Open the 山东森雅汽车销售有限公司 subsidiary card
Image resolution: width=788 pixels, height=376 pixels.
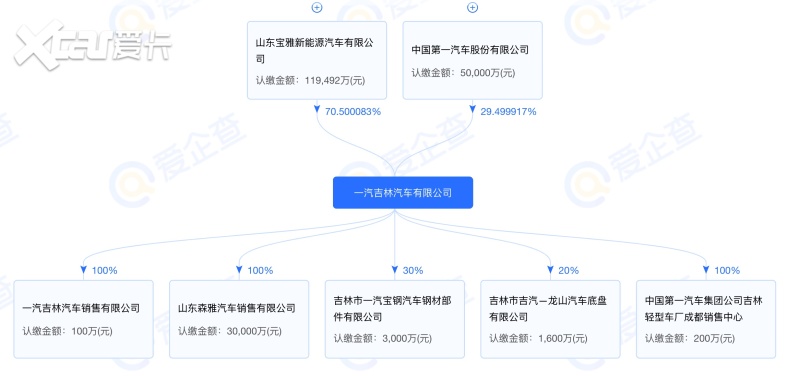click(x=239, y=319)
